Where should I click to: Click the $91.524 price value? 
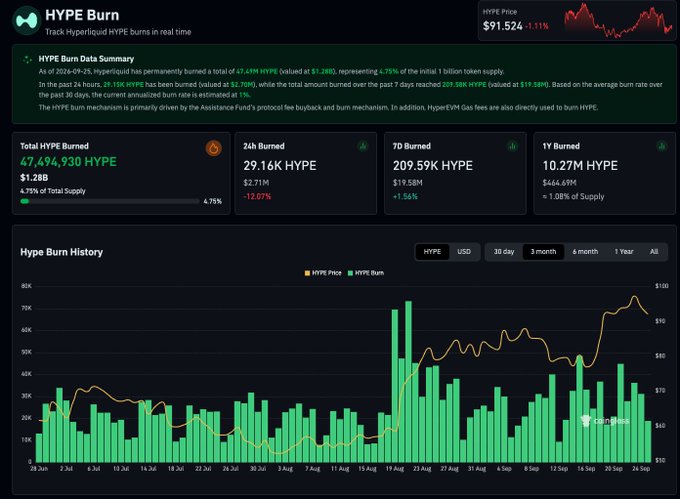pos(503,26)
